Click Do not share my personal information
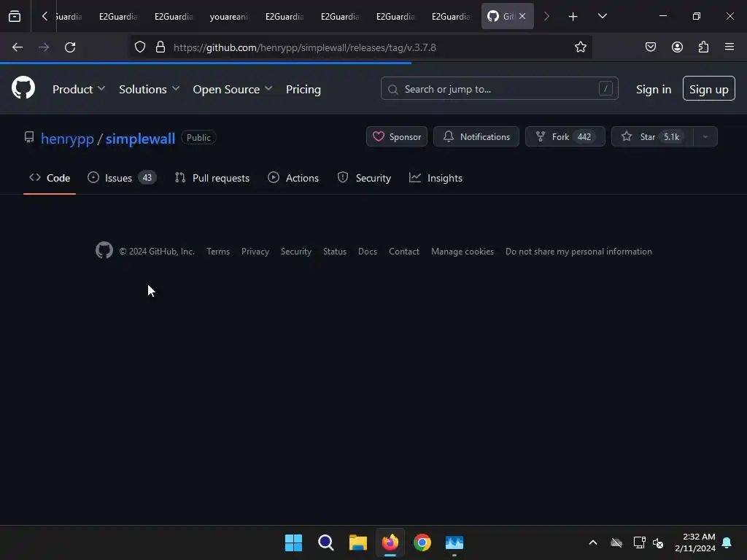747x560 pixels. 578,252
